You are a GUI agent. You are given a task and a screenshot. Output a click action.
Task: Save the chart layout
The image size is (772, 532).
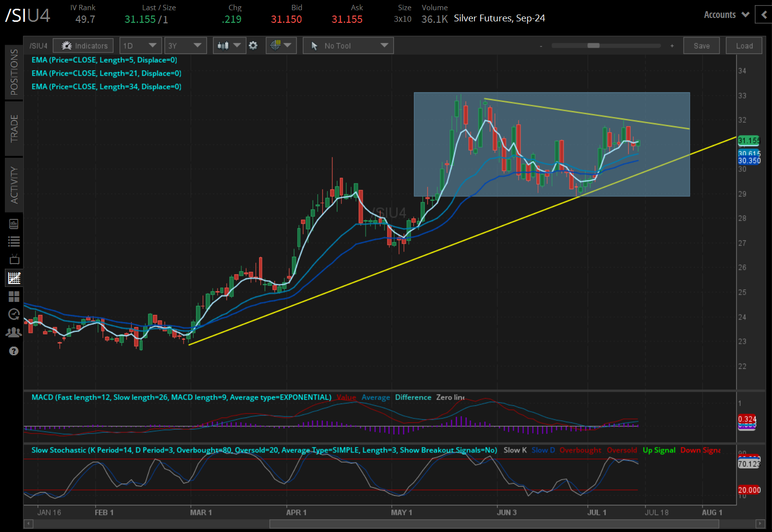click(702, 46)
